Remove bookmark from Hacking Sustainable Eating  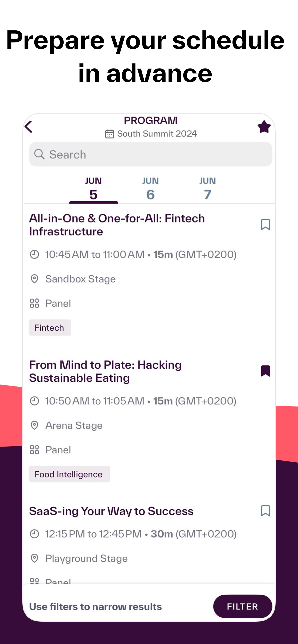click(x=265, y=371)
